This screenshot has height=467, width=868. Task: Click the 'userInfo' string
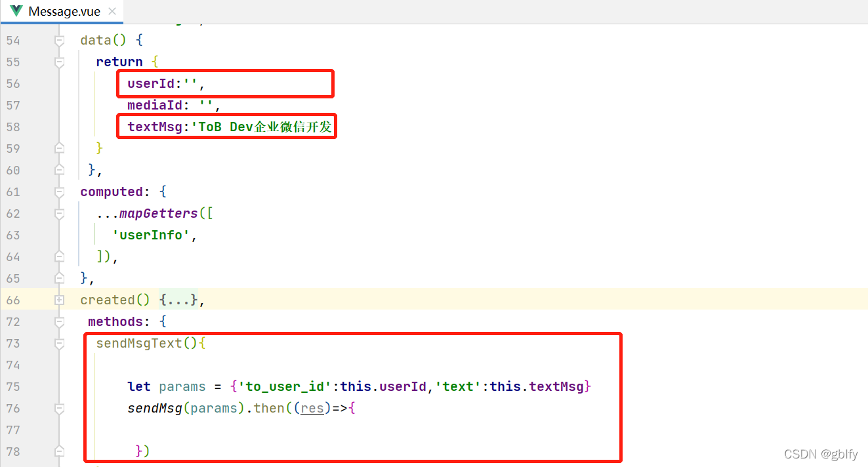151,235
